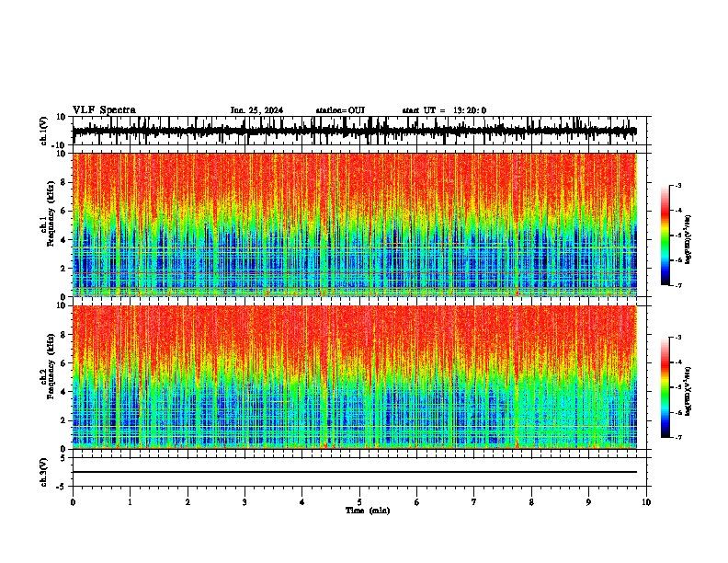Click the "2" tick on the time axis

pos(188,502)
